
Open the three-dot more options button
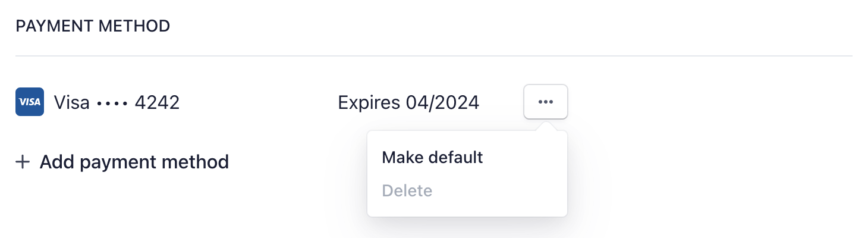pyautogui.click(x=545, y=102)
